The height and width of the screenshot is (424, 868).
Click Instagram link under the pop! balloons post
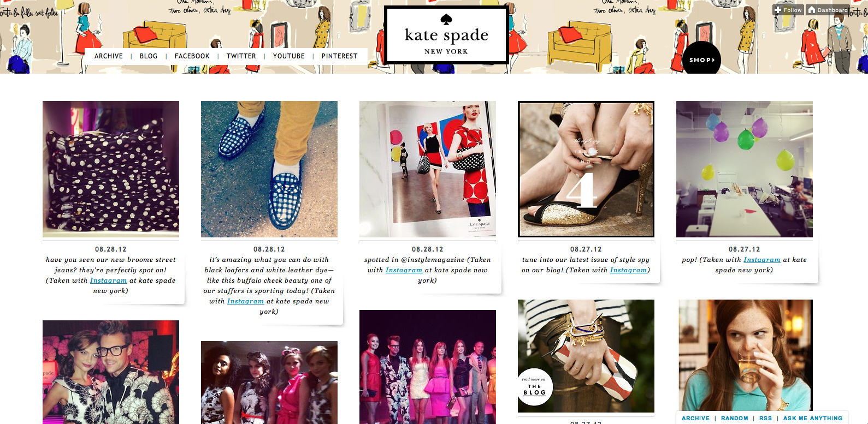pos(762,260)
